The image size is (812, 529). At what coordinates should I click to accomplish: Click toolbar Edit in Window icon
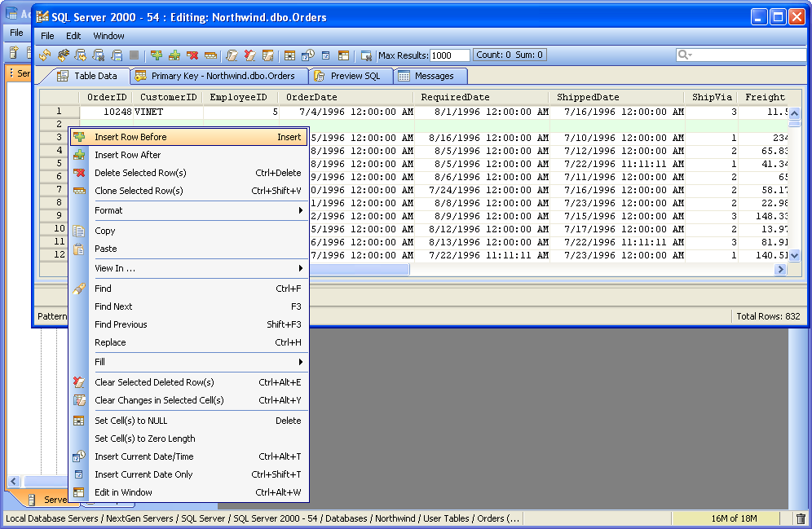(x=343, y=55)
